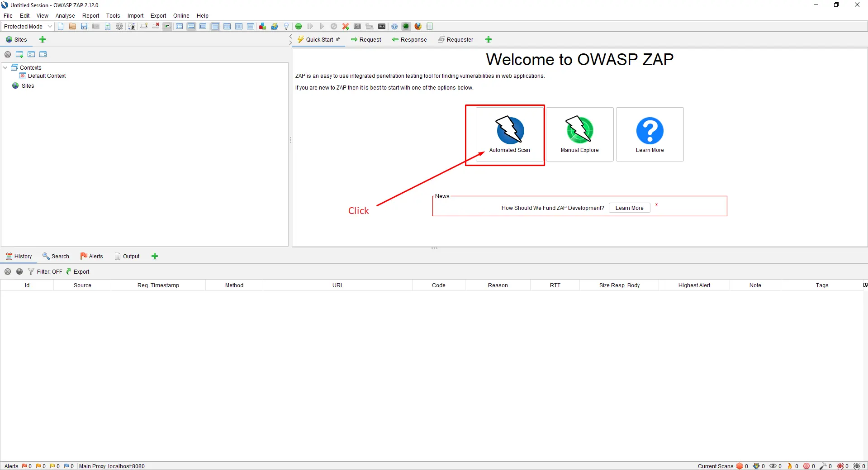Collapse the Contexts tree node
The height and width of the screenshot is (470, 868).
pyautogui.click(x=5, y=67)
